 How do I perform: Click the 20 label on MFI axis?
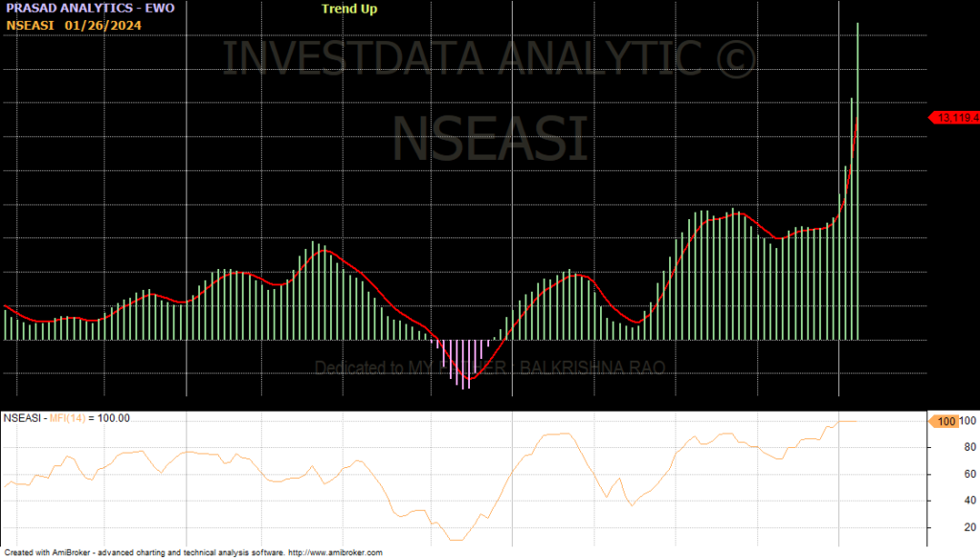(969, 527)
